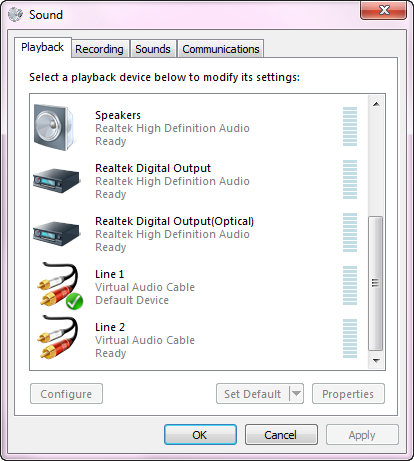The height and width of the screenshot is (461, 414).
Task: Click the Cancel button
Action: point(281,435)
